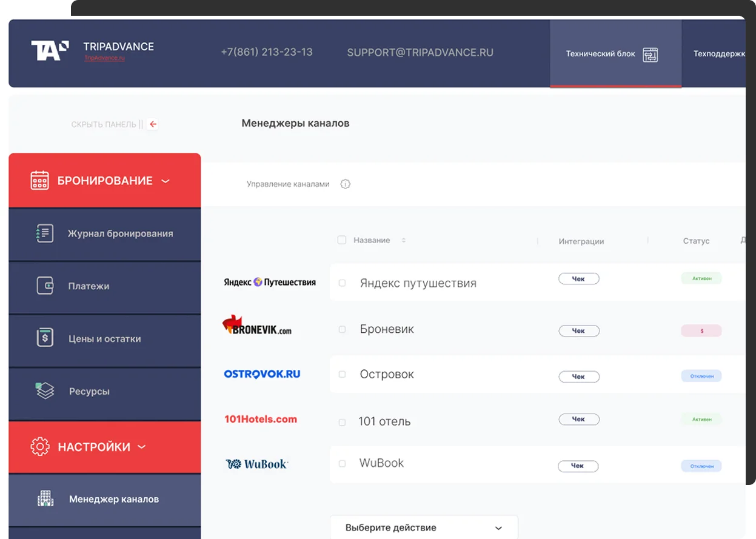Click the phone number +7(861) 213-23-13
Screen dimensions: 756x539
pos(267,52)
